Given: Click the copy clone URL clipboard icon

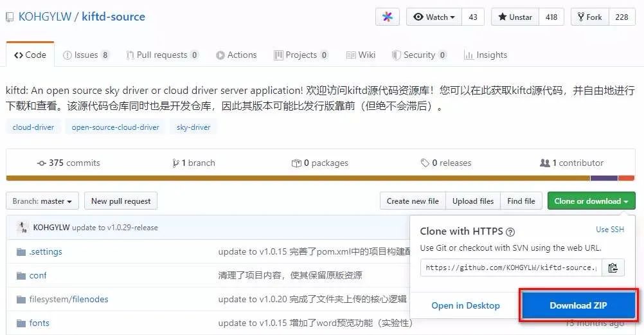Looking at the screenshot, I should pos(613,267).
